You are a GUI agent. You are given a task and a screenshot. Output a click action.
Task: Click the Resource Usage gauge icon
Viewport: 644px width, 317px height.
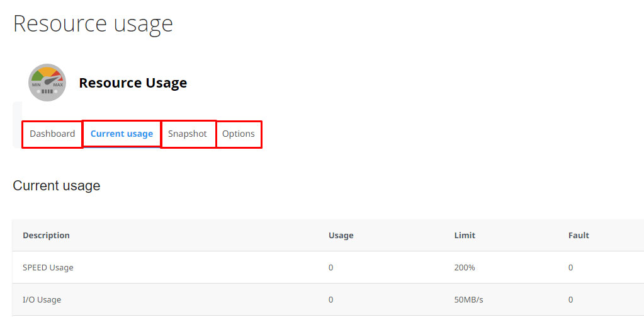click(x=47, y=83)
